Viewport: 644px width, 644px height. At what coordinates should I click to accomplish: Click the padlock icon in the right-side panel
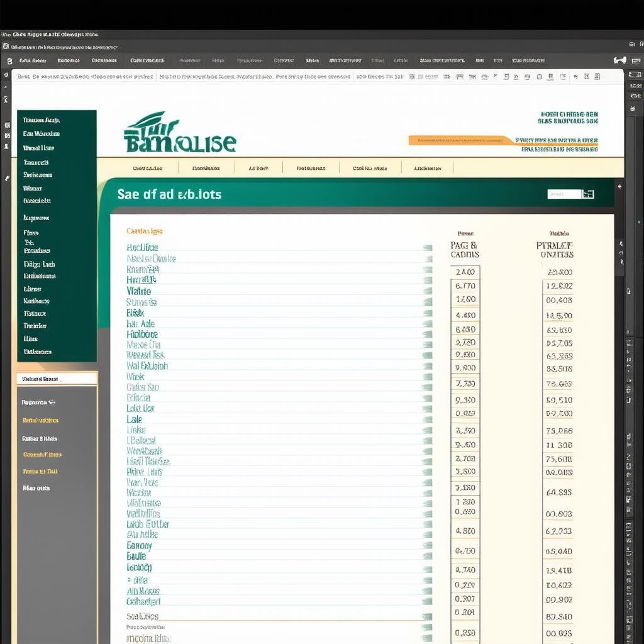628,291
